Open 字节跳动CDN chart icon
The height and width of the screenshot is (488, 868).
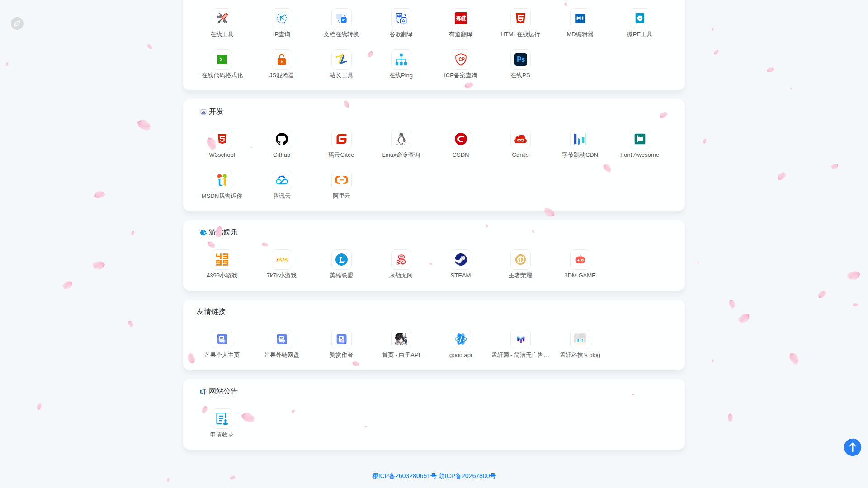580,139
